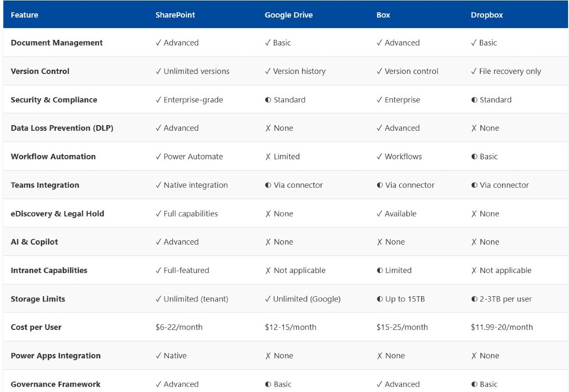Click SharePoint's "Native integration" cell
The image size is (569, 392).
(x=192, y=185)
